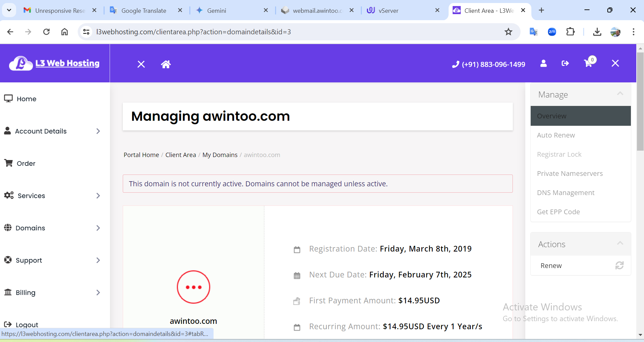
Task: Open a new browser tab
Action: [x=541, y=10]
